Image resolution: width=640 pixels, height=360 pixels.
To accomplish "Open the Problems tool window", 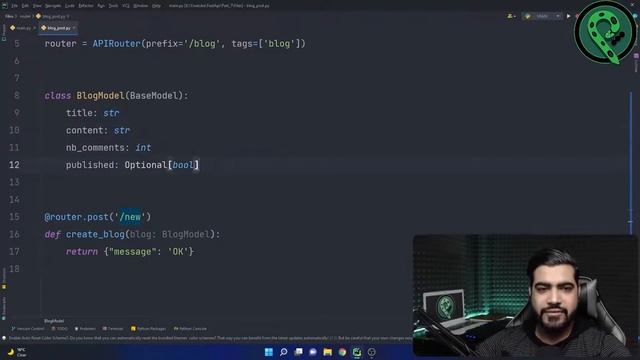I will click(85, 329).
